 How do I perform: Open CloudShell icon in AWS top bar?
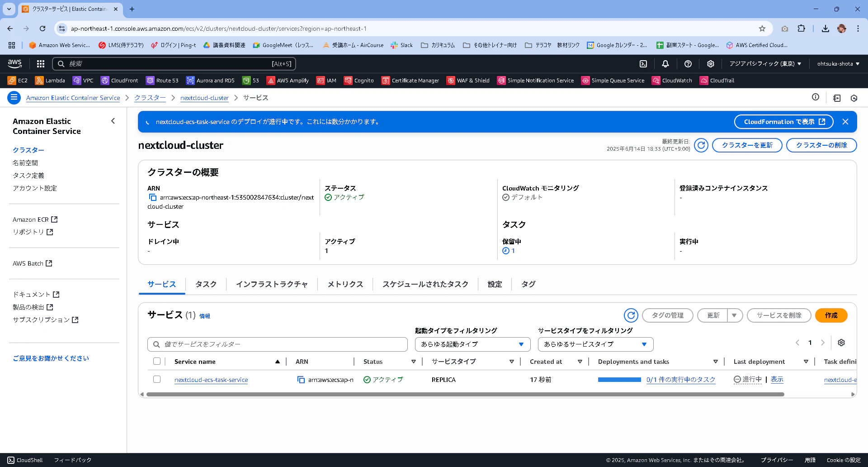coord(643,64)
